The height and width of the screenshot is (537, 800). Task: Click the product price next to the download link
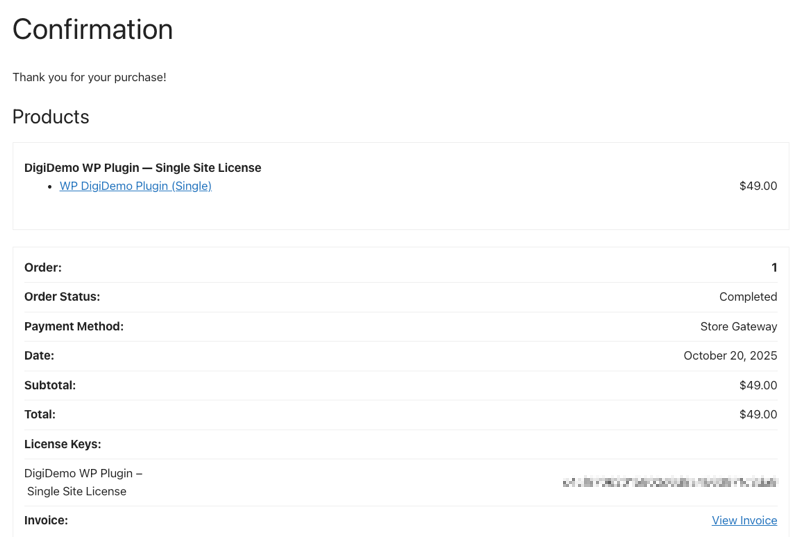coord(757,186)
